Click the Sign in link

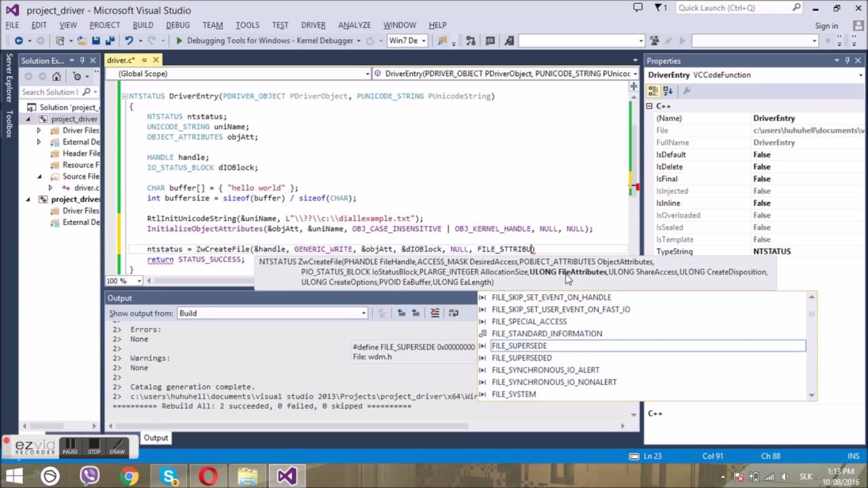826,26
